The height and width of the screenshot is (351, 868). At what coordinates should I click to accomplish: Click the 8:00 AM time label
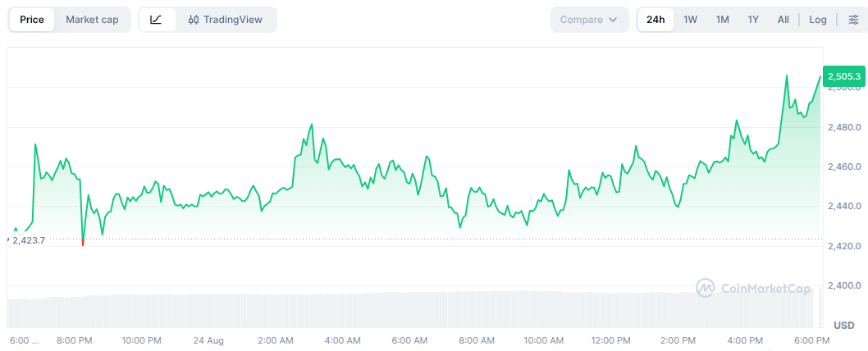[477, 340]
